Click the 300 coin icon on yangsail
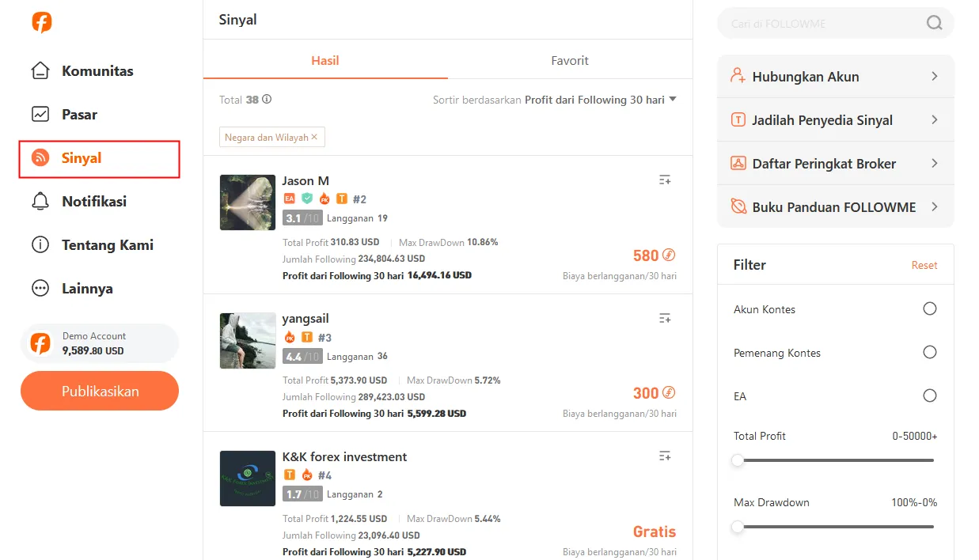979x560 pixels. click(669, 392)
